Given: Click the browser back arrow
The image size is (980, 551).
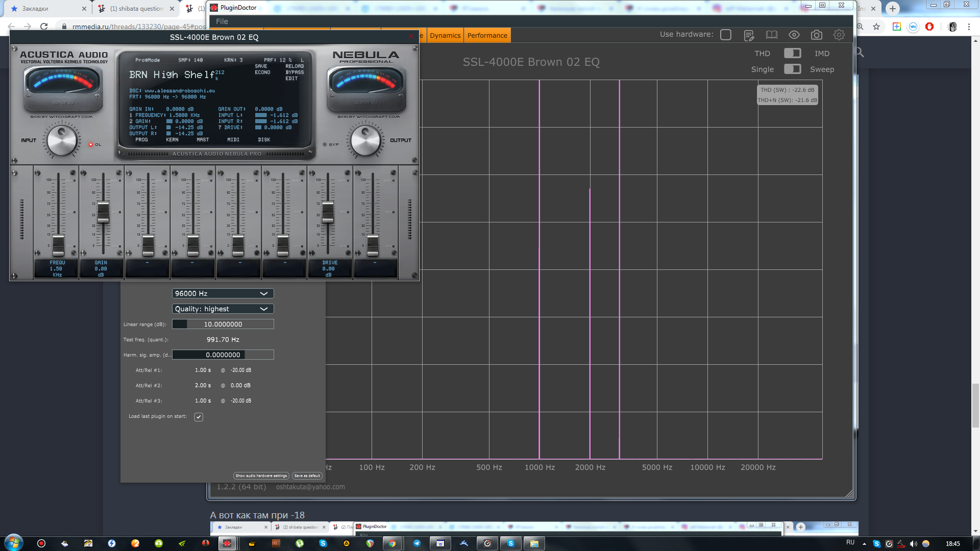Looking at the screenshot, I should click(x=11, y=27).
